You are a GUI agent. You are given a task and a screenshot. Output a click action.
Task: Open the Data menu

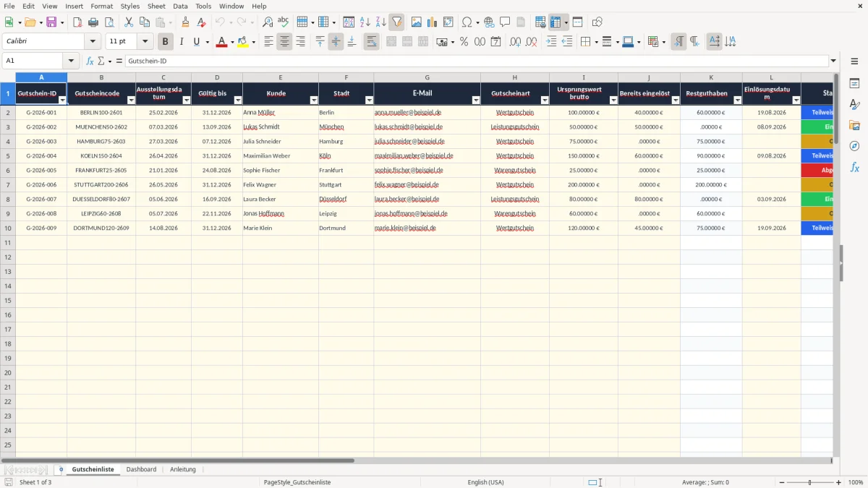click(180, 6)
